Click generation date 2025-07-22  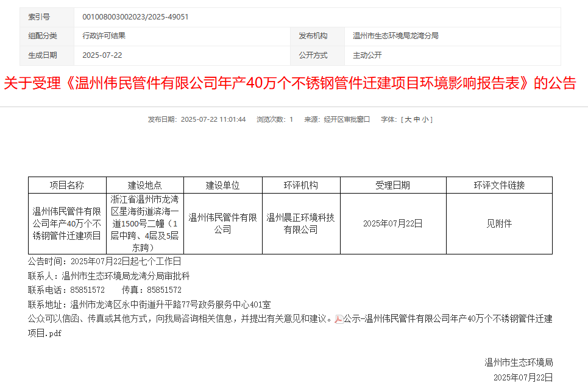[x=102, y=55]
